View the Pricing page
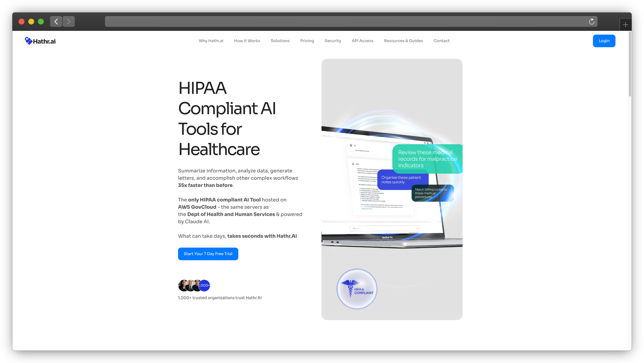 (x=307, y=41)
